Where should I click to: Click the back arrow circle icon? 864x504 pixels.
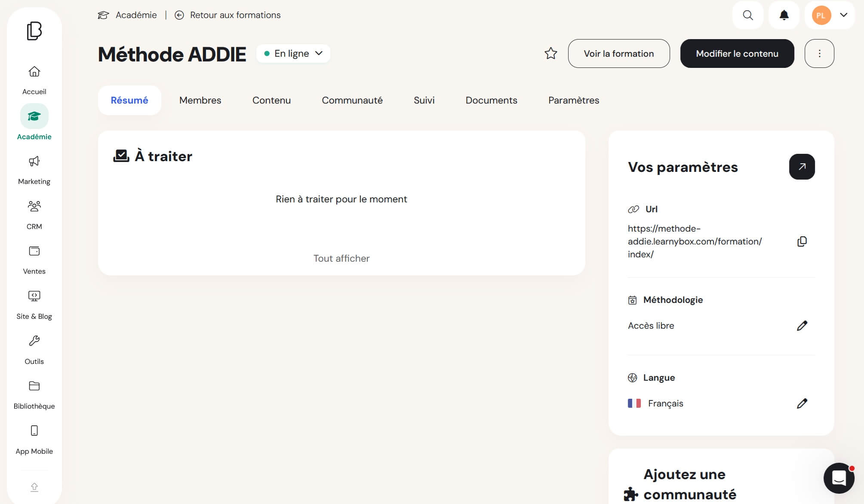pyautogui.click(x=179, y=15)
